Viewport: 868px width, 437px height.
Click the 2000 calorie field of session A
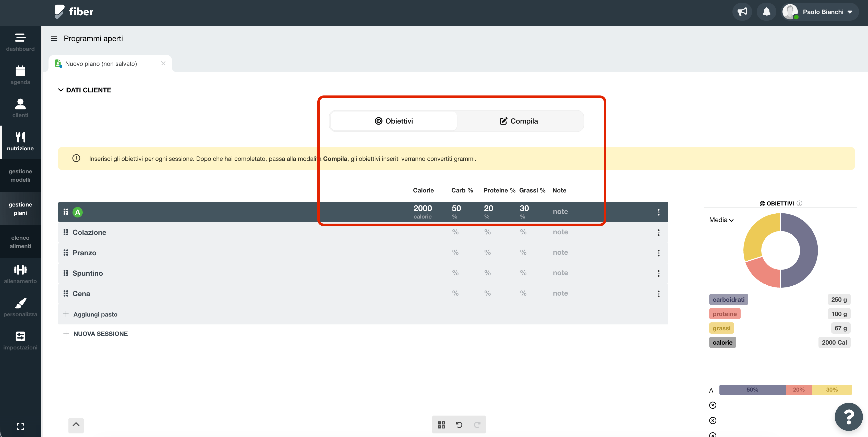point(423,212)
